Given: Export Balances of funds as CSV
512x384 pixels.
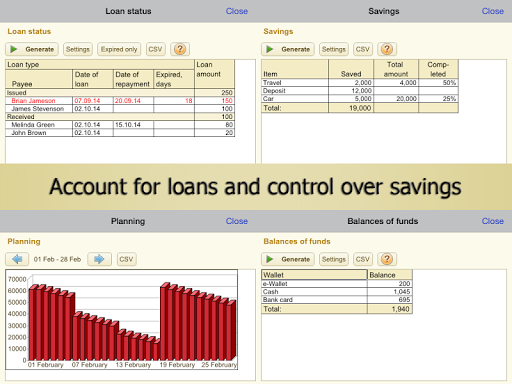Looking at the screenshot, I should pos(363,259).
